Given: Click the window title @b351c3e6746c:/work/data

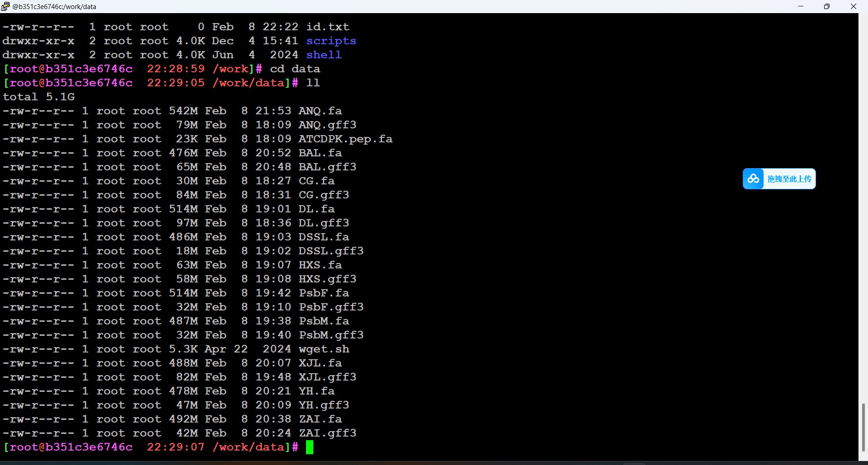Looking at the screenshot, I should point(54,7).
